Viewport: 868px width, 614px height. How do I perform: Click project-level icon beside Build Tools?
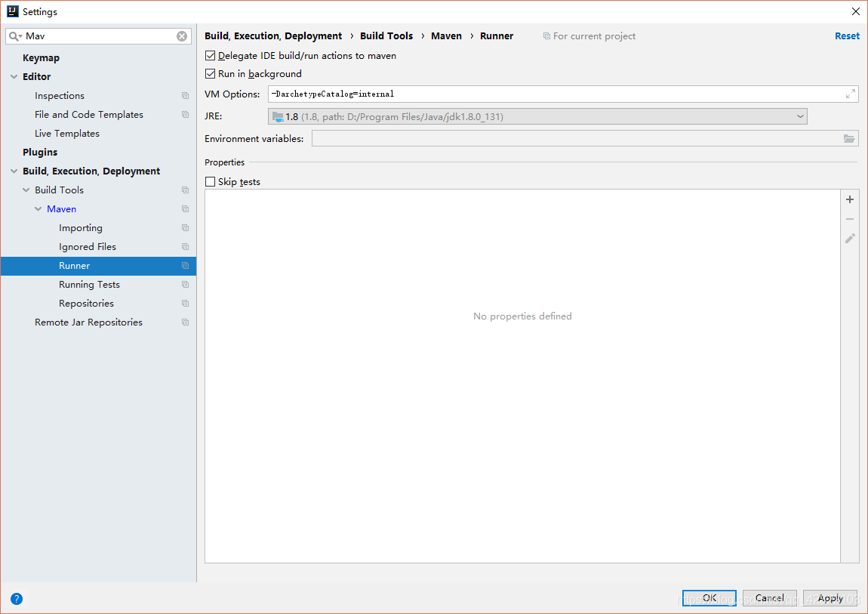(186, 190)
